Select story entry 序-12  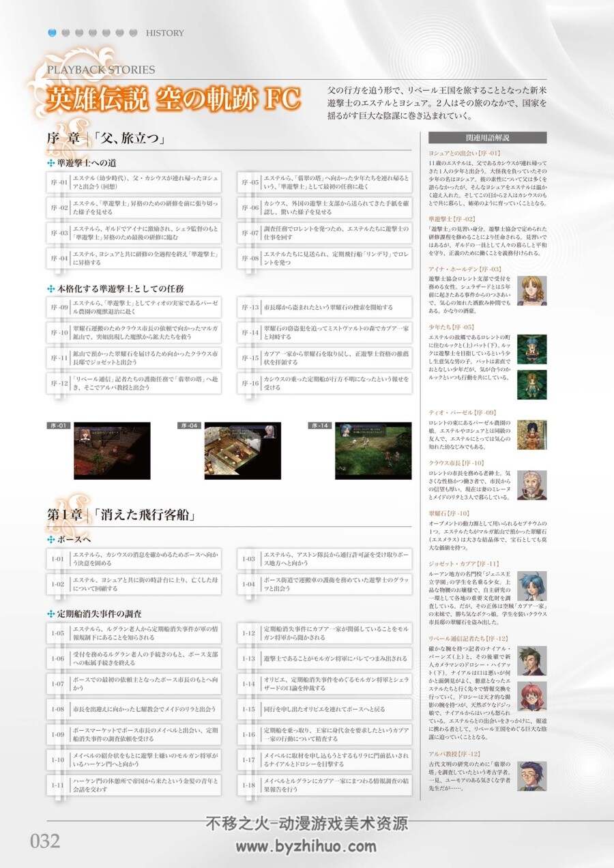(x=134, y=383)
